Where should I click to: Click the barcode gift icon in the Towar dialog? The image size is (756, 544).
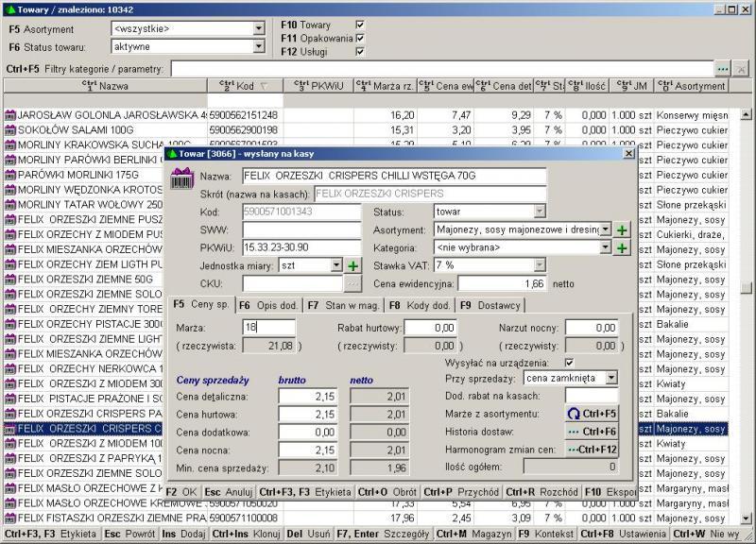[x=182, y=178]
